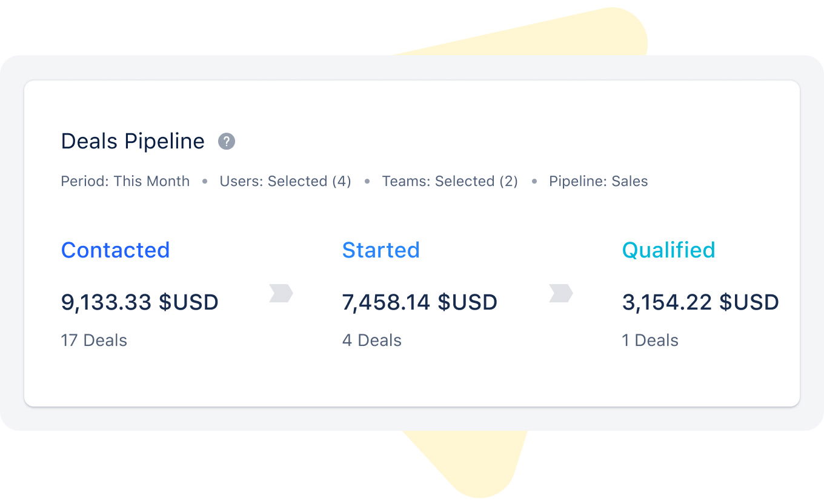Click the 7,458.14 $USD amount
824x504 pixels.
(x=419, y=302)
